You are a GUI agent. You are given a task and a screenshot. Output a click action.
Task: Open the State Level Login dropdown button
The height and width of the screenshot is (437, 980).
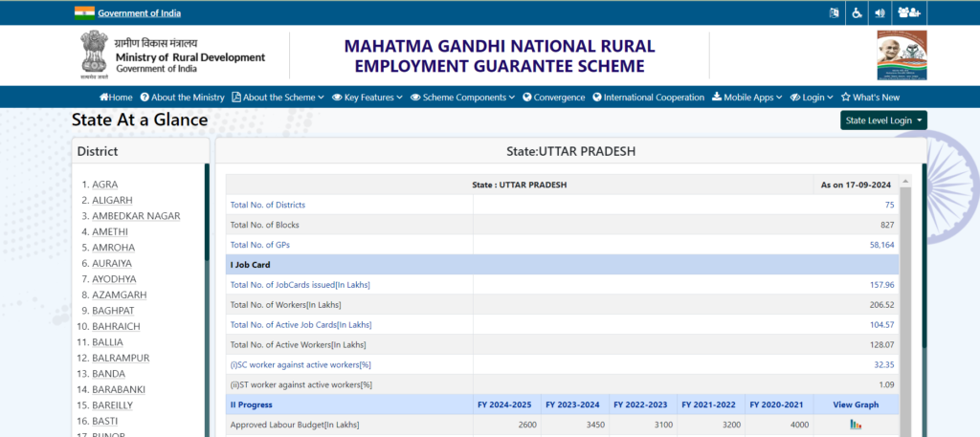coord(883,120)
